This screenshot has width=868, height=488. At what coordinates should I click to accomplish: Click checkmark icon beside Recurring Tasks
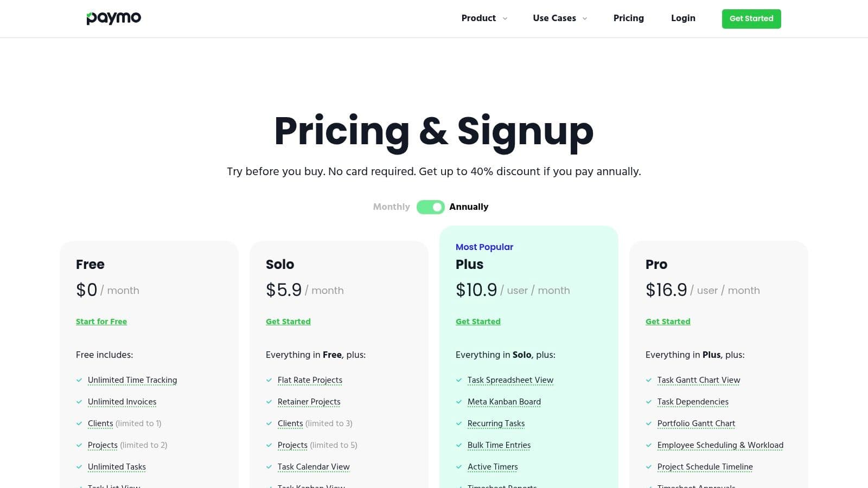click(x=459, y=423)
